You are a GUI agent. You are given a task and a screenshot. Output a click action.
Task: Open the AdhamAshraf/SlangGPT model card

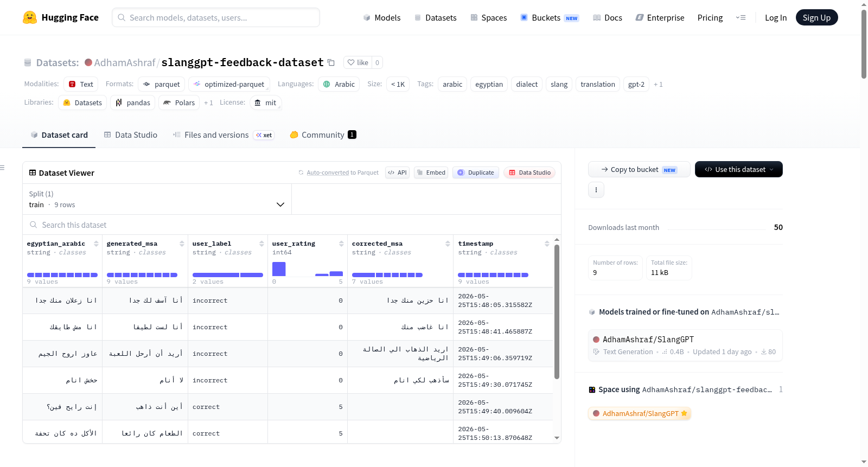click(x=685, y=345)
